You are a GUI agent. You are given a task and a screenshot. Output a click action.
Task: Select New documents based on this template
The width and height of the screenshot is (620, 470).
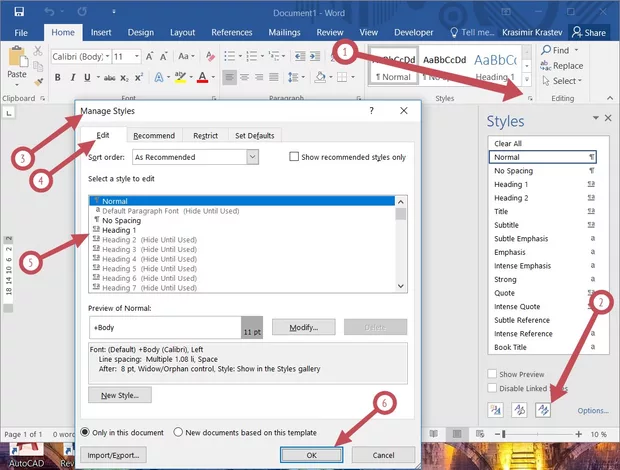(x=179, y=432)
